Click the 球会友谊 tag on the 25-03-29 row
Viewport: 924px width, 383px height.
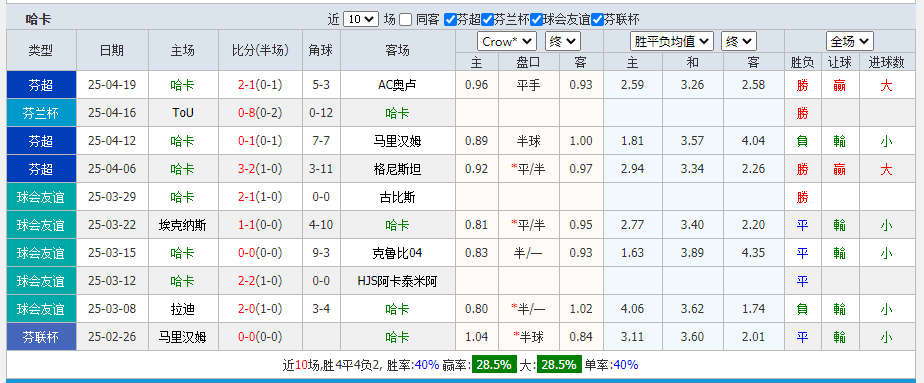click(x=41, y=197)
